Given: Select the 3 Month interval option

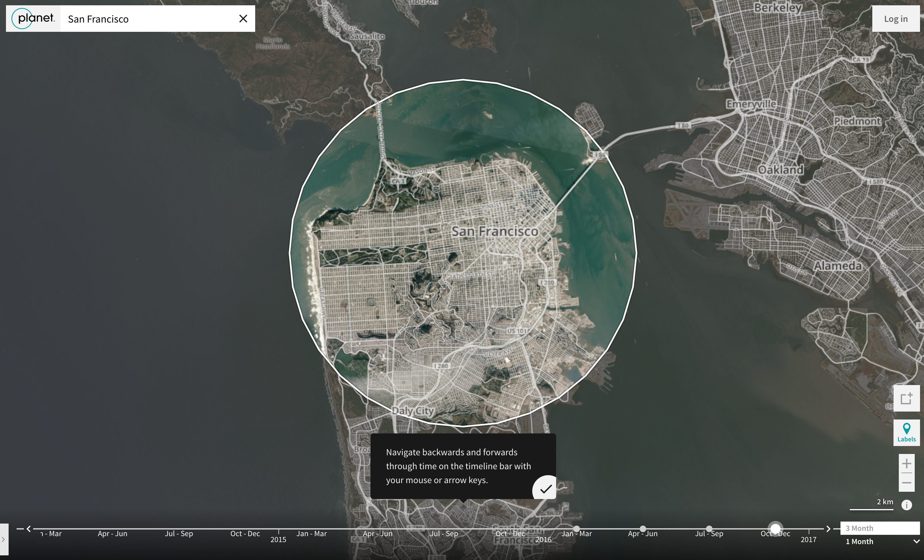Looking at the screenshot, I should click(879, 528).
